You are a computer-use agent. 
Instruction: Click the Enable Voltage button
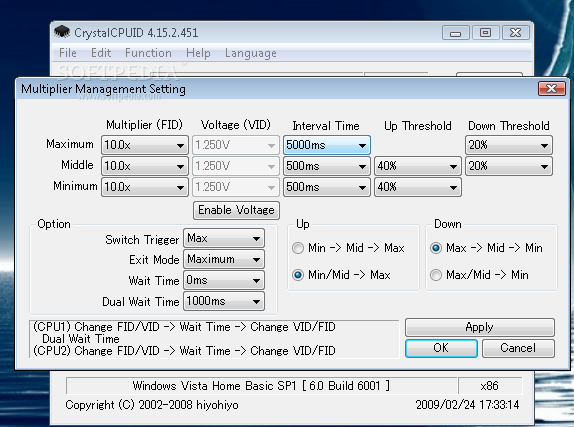236,210
